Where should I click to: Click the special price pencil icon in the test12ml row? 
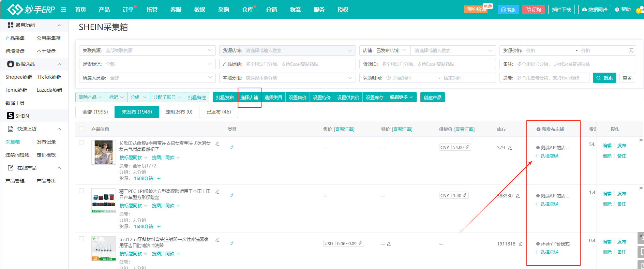tap(389, 244)
